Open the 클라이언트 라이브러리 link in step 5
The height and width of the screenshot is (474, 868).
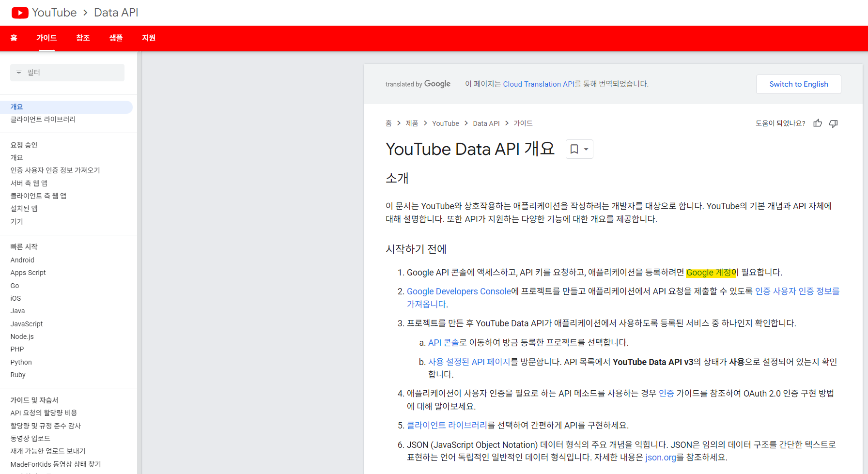[x=447, y=426]
